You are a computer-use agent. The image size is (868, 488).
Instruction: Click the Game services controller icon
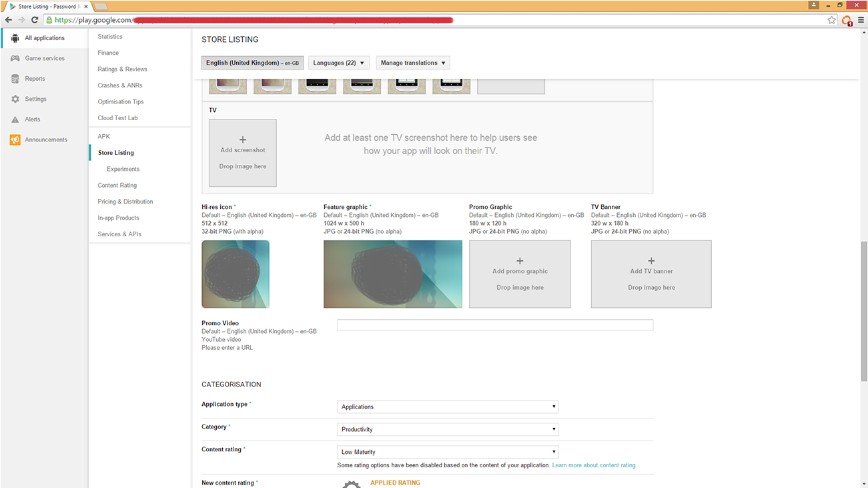(15, 58)
